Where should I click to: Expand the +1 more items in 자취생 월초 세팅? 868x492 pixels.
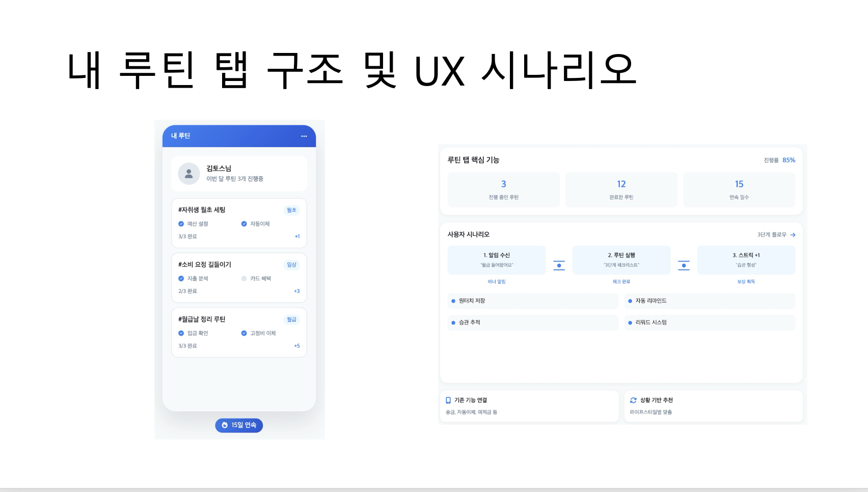click(297, 236)
